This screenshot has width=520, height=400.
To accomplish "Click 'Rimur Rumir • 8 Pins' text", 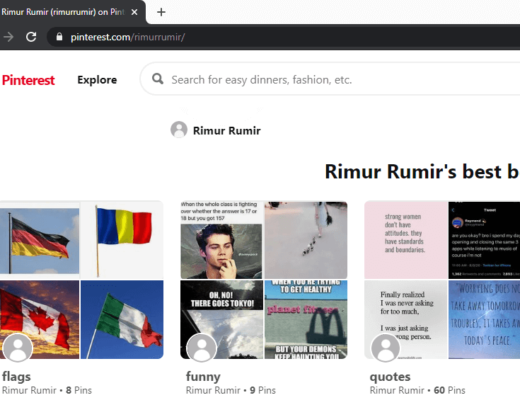I will coord(47,390).
